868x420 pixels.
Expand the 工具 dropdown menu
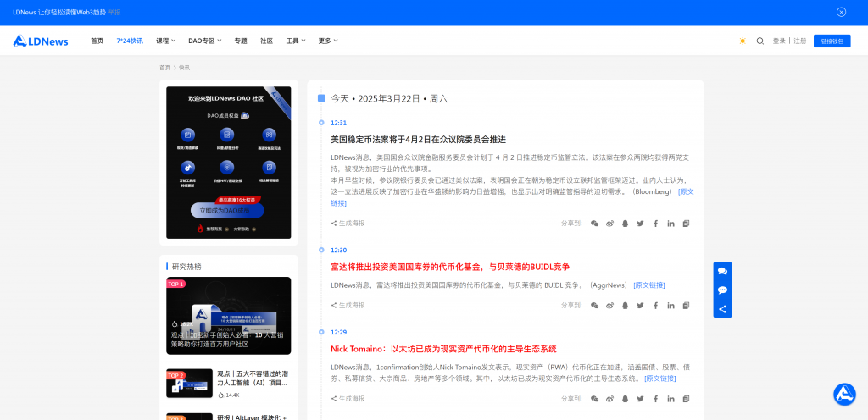(x=296, y=41)
